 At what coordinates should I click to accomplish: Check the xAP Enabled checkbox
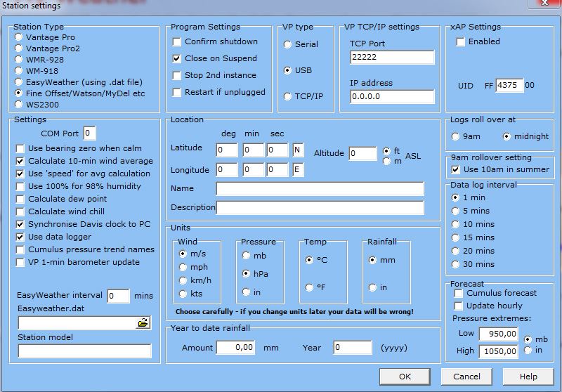coord(461,42)
